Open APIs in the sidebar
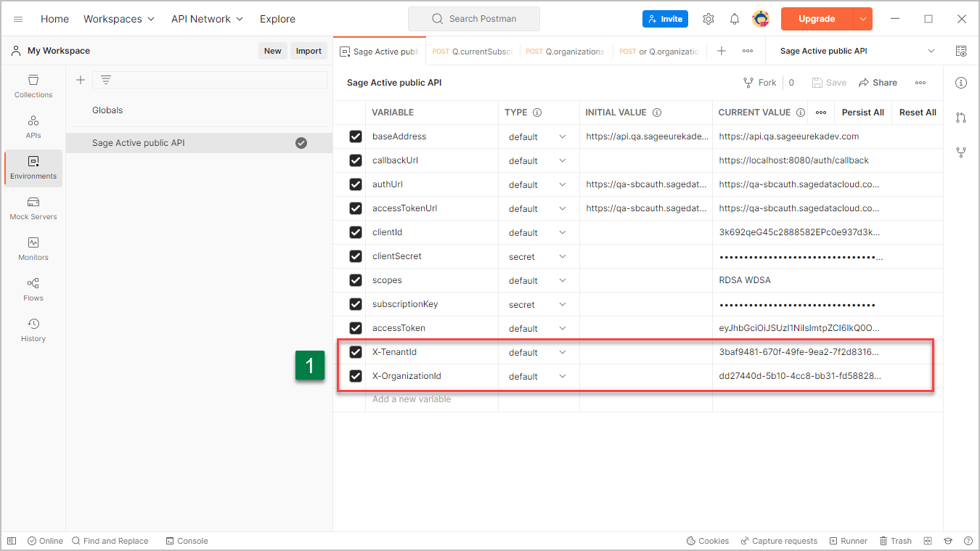 [x=33, y=127]
